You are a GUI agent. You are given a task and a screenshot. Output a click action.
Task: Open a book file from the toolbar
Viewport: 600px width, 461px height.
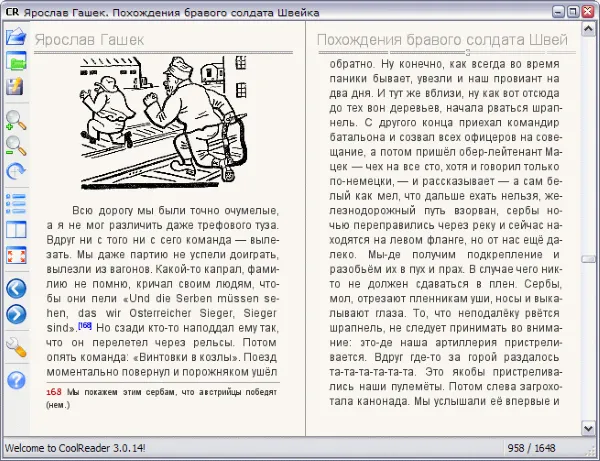pyautogui.click(x=16, y=37)
